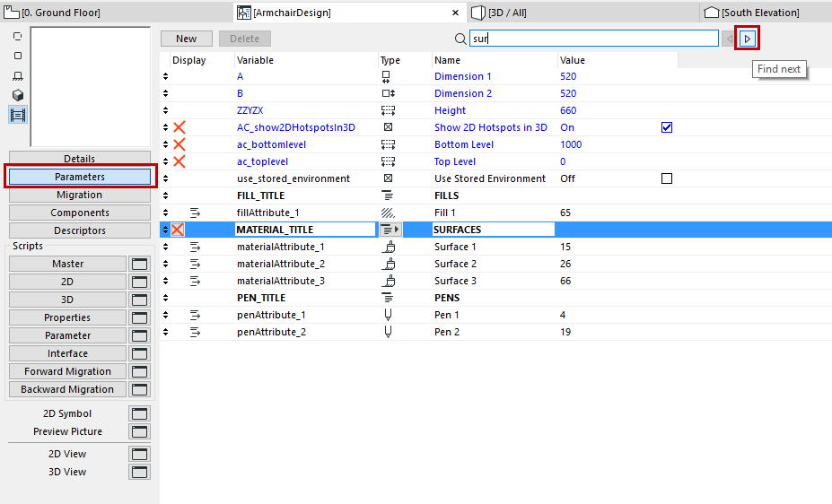832x504 pixels.
Task: Click Fill 1 value 65
Action: click(565, 213)
